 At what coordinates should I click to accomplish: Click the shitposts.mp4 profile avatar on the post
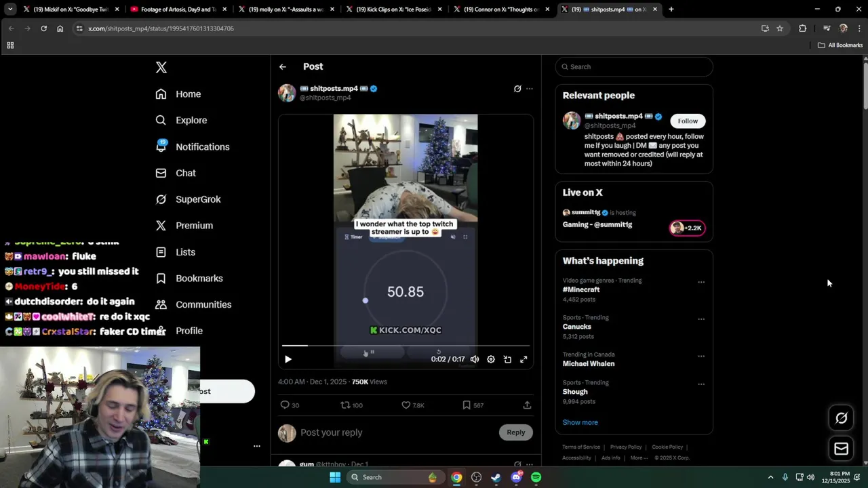pyautogui.click(x=287, y=93)
